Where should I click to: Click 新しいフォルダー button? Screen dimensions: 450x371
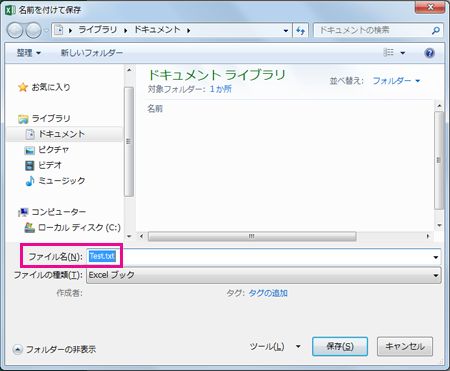[92, 53]
